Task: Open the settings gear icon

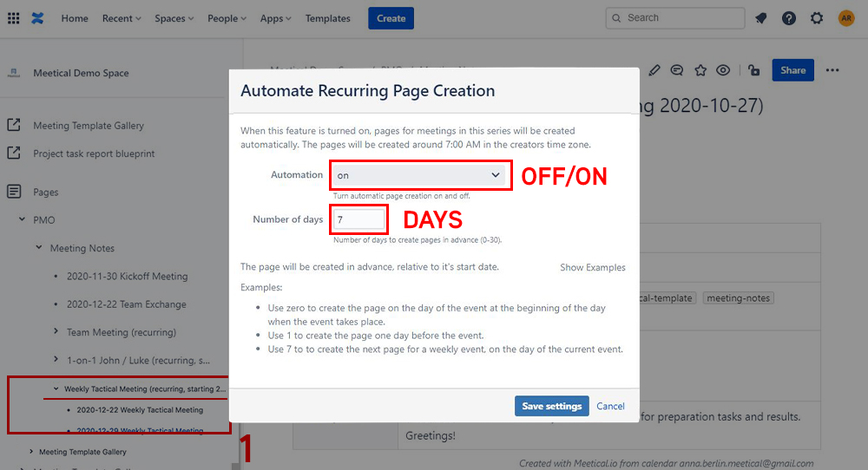Action: point(817,18)
